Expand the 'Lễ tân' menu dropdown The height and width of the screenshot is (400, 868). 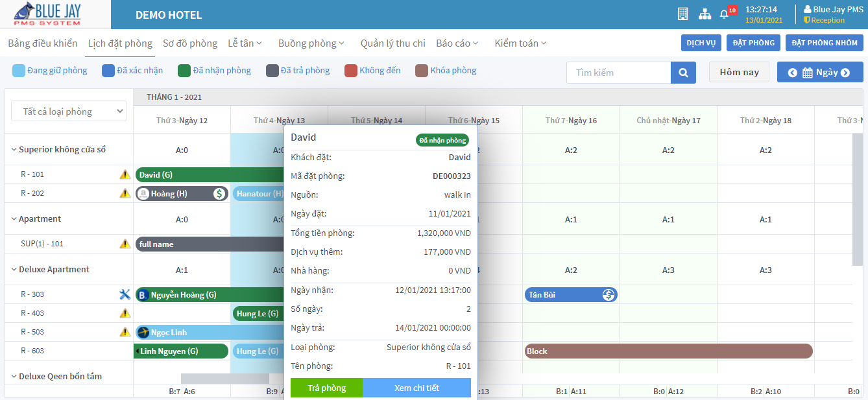coord(245,43)
